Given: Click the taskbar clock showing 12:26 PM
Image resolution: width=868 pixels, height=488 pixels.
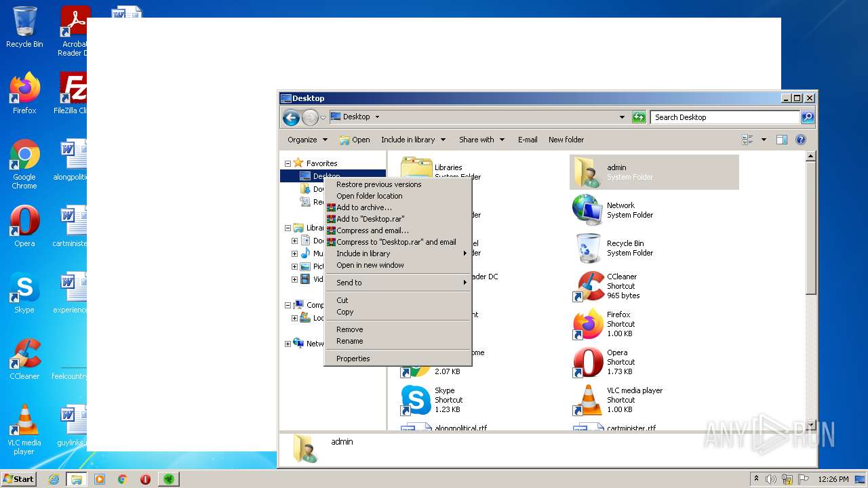Looking at the screenshot, I should tap(833, 479).
